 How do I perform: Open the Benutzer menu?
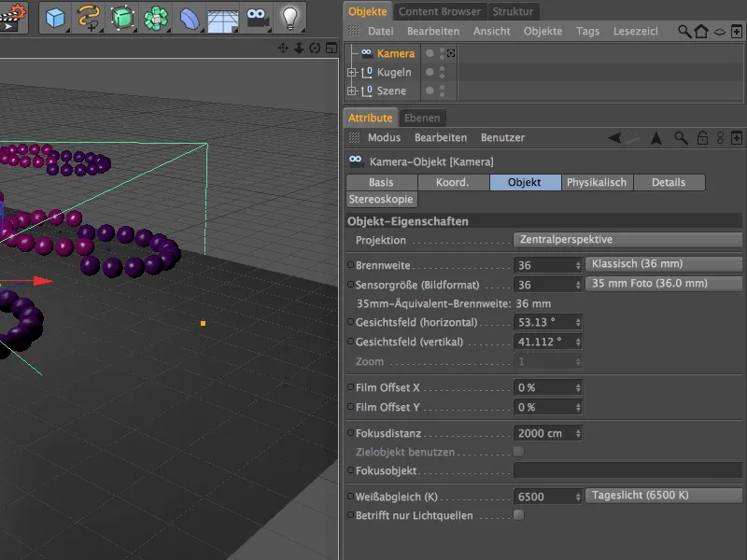pyautogui.click(x=502, y=137)
